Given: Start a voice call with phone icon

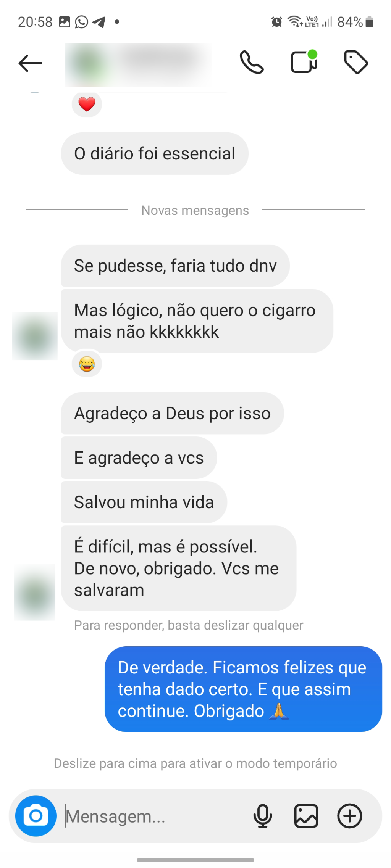Looking at the screenshot, I should (x=252, y=62).
